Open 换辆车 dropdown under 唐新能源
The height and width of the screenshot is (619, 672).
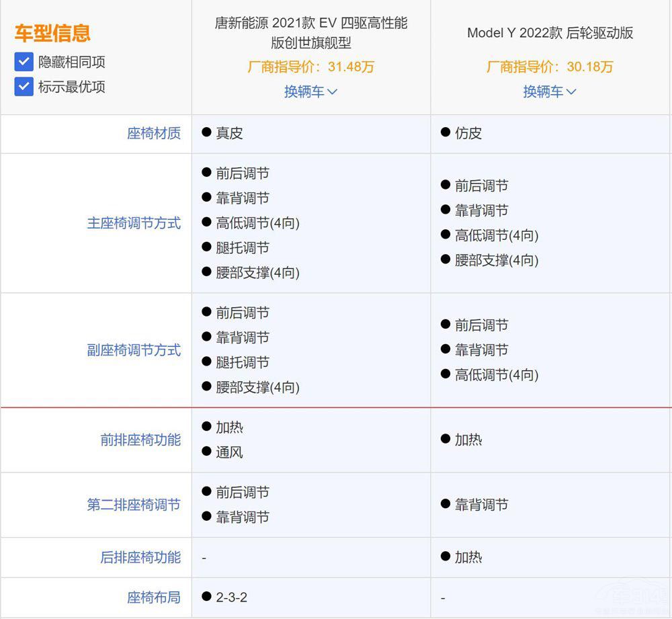click(x=310, y=91)
